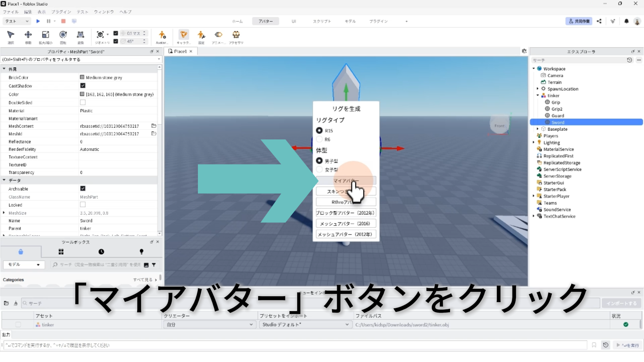Pick the Rotate tool icon

click(63, 35)
